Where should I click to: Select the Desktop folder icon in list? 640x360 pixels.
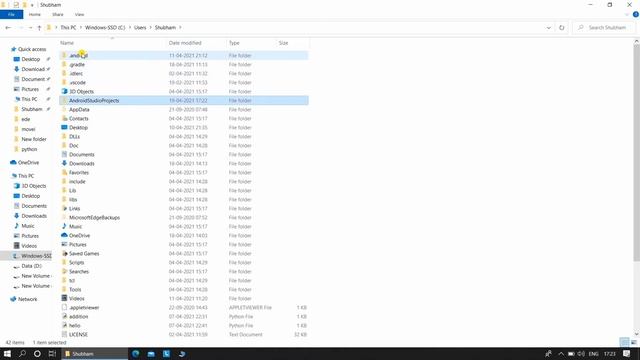click(x=64, y=127)
